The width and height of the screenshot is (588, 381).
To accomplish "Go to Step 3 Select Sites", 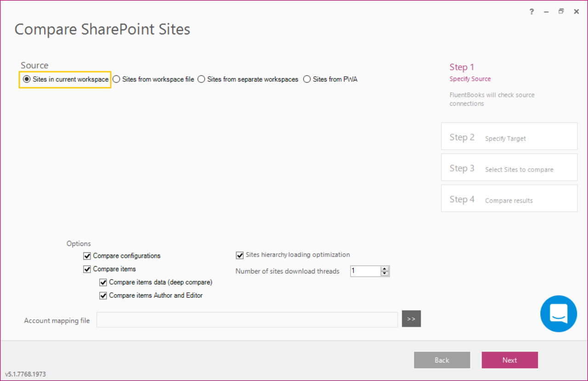I will click(x=509, y=167).
